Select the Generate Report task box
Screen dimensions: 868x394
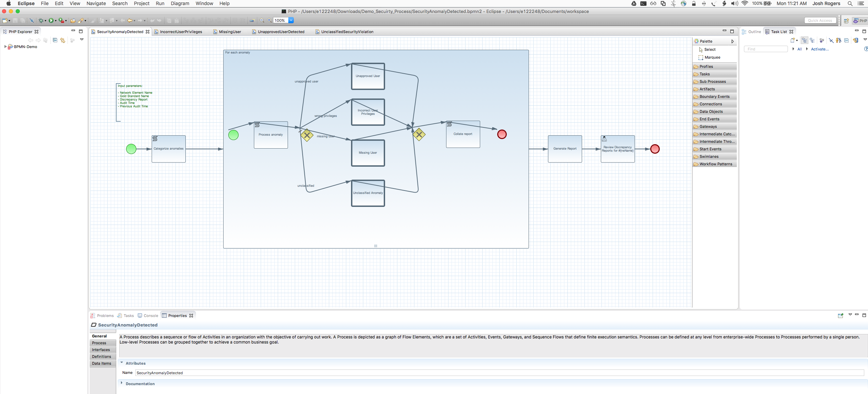[565, 149]
